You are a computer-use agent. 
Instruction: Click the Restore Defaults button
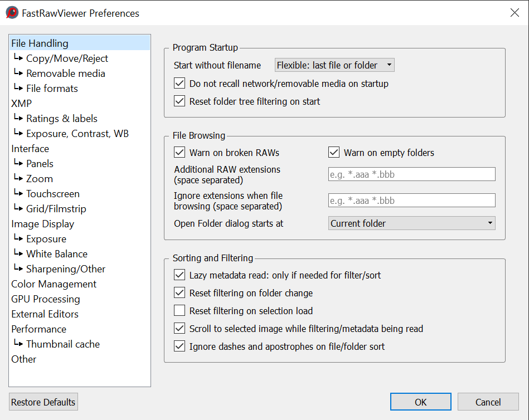click(43, 402)
